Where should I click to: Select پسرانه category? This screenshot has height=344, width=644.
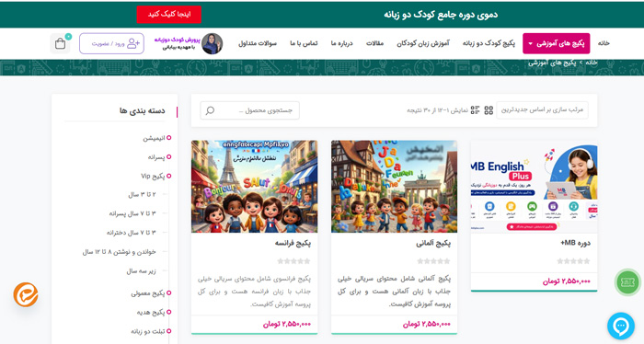(156, 157)
